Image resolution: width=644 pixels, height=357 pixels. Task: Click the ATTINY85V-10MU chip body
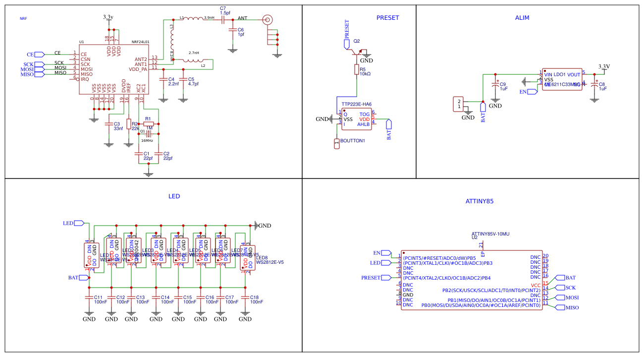coord(472,280)
